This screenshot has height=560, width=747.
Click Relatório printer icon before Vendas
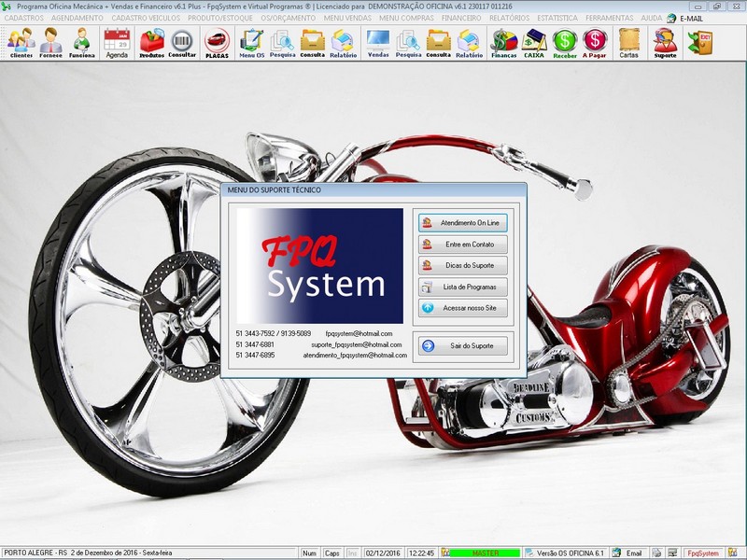click(x=343, y=43)
